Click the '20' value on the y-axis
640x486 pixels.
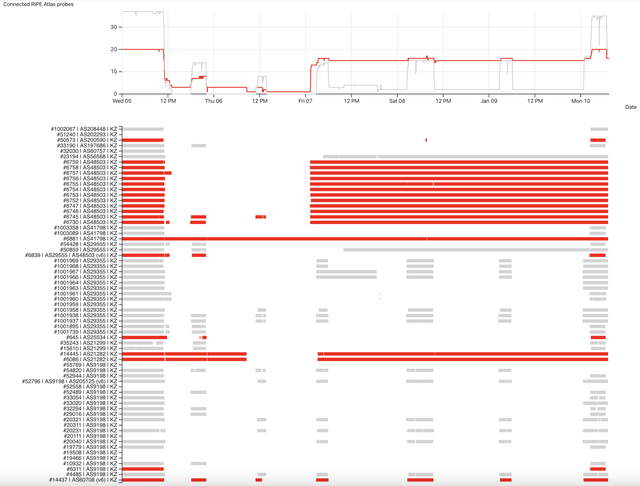point(114,49)
